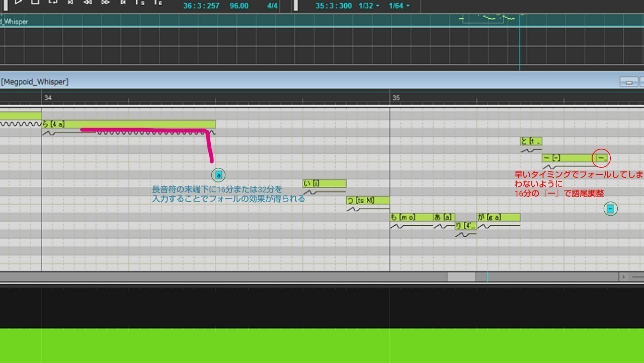Jump to song start with rewind-to-beginning icon
This screenshot has width=644, height=363.
70,4
